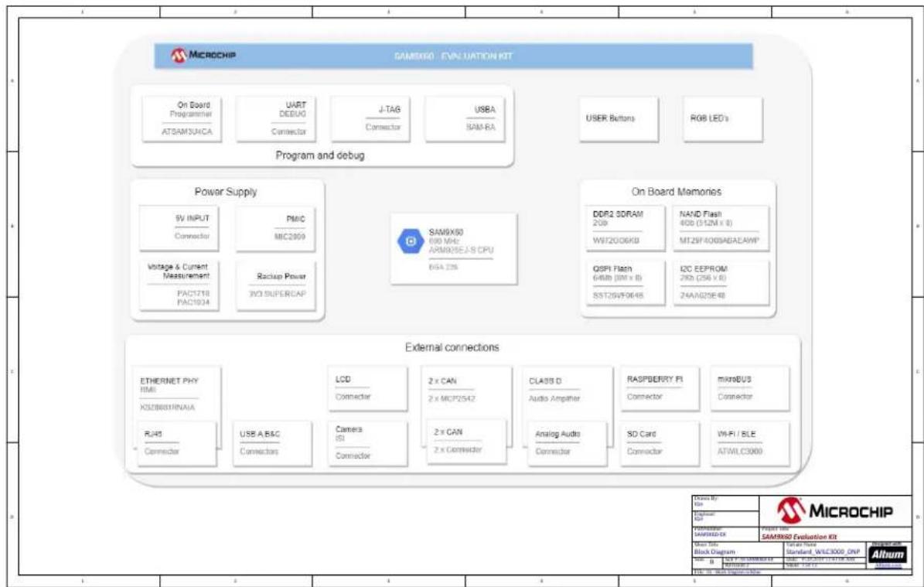Select the Camera ISI Connector block
924x587 pixels.
point(368,443)
